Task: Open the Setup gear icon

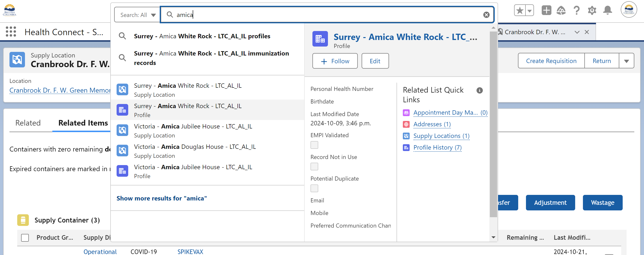Action: pyautogui.click(x=592, y=10)
